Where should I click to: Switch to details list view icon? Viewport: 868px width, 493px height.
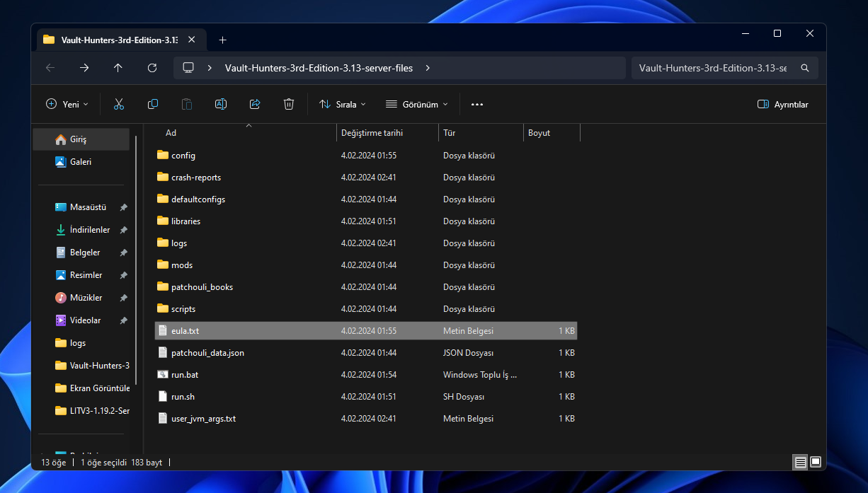[x=801, y=463]
